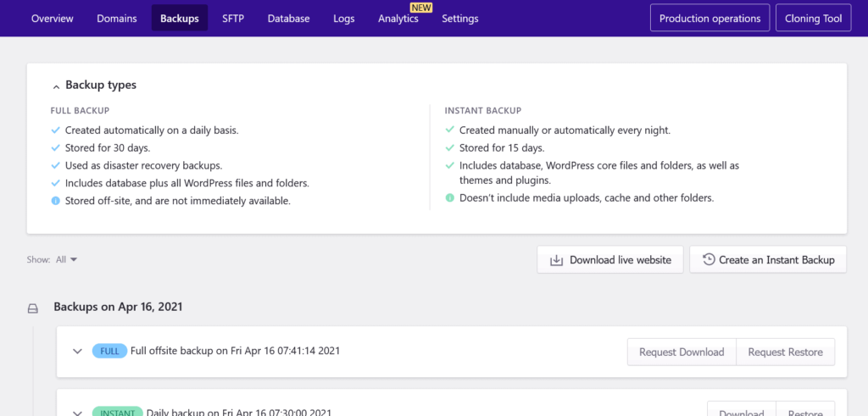Click the green info icon beside Doesn't include media
This screenshot has height=416, width=868.
click(450, 198)
